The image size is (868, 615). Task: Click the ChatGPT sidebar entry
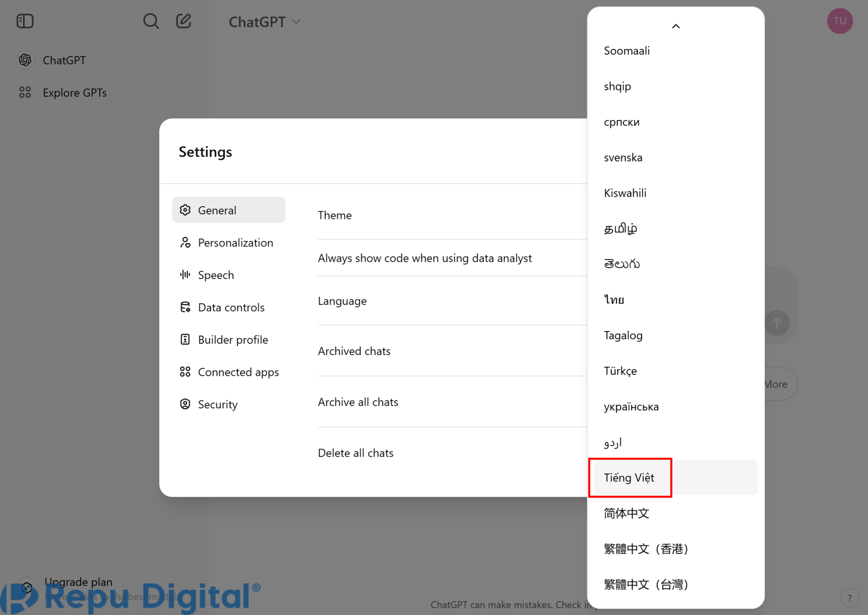coord(64,60)
